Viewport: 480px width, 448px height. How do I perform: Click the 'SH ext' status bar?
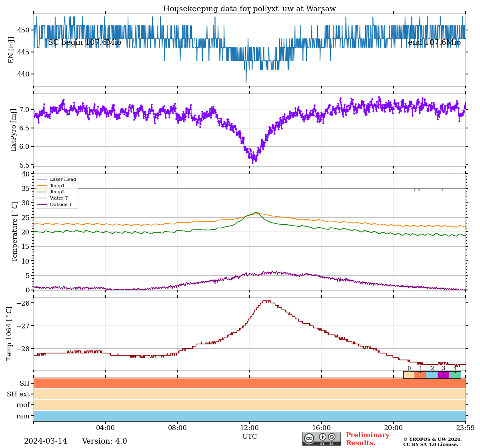pos(250,394)
